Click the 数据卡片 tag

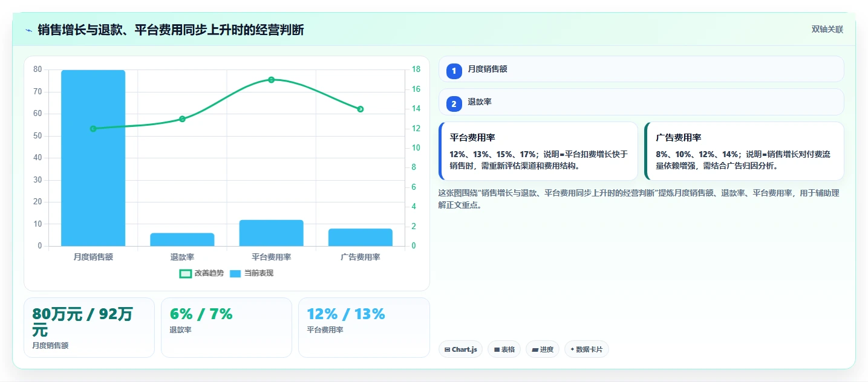pyautogui.click(x=586, y=349)
